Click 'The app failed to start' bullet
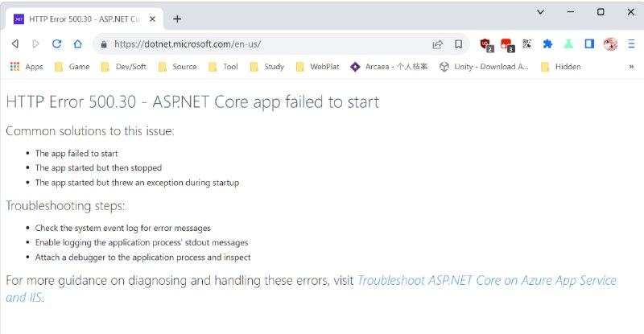The height and width of the screenshot is (334, 644). tap(76, 154)
